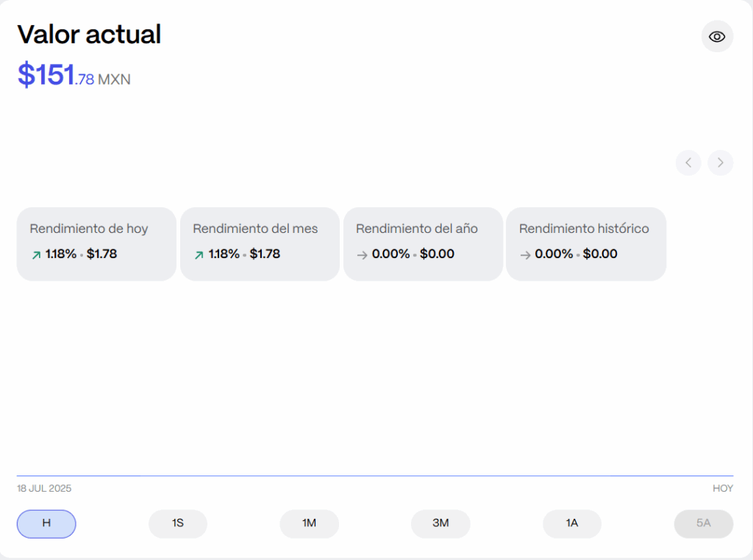The image size is (753, 560).
Task: Show the 1A time range
Action: click(x=572, y=524)
